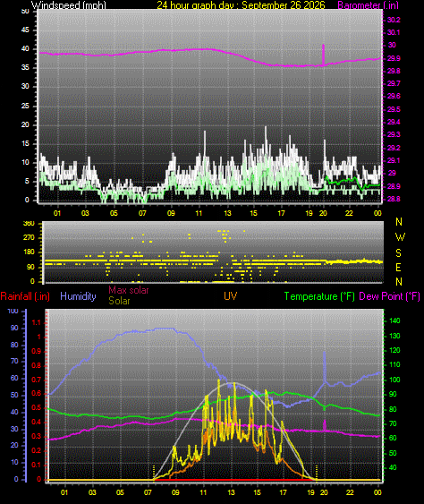Click the humidity spike at hour 20
Viewport: 424px width, 504px height.
coord(324,366)
